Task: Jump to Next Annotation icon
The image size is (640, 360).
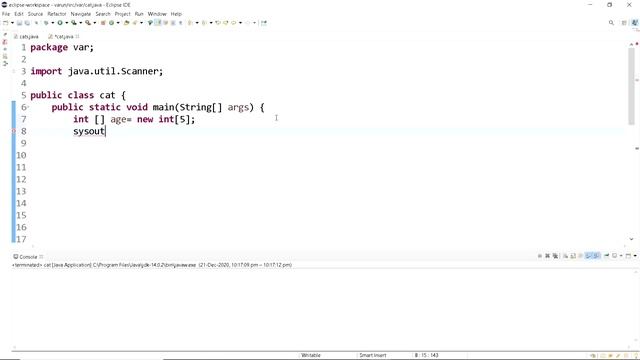Action: [189, 23]
